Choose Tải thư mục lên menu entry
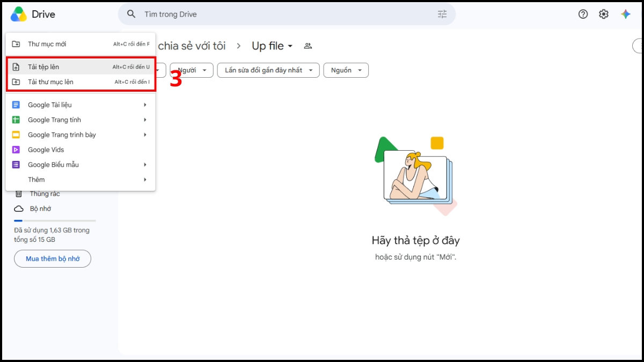Screen dimensions: 644x362 point(80,82)
